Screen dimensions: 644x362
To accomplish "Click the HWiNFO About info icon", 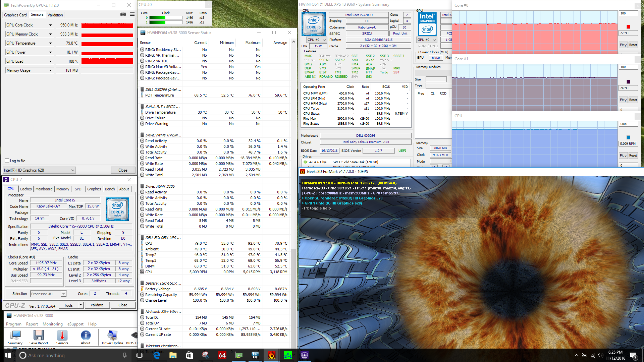I will tap(86, 336).
